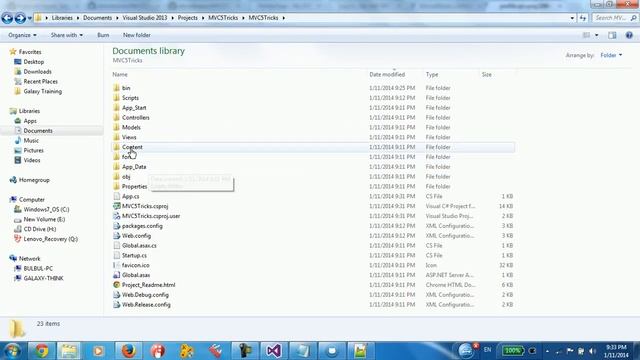Open Lenovo_Recovery (Q:) drive
The width and height of the screenshot is (640, 360).
point(51,239)
